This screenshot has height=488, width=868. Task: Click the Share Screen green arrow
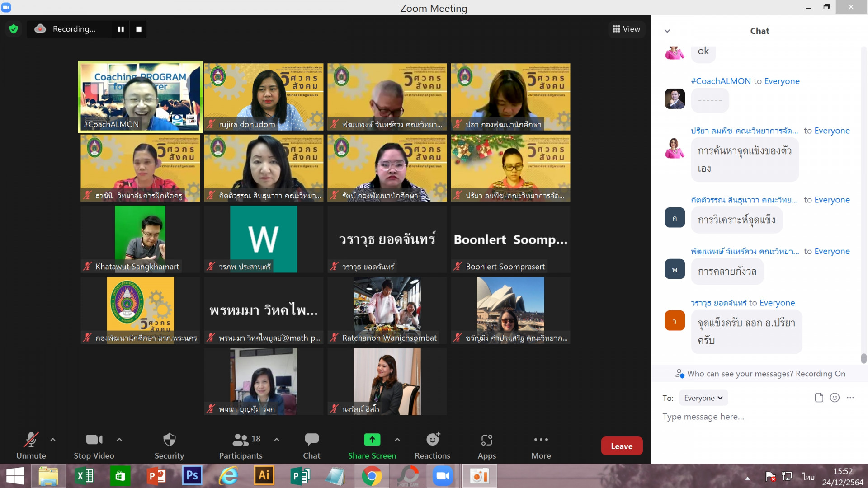(372, 440)
